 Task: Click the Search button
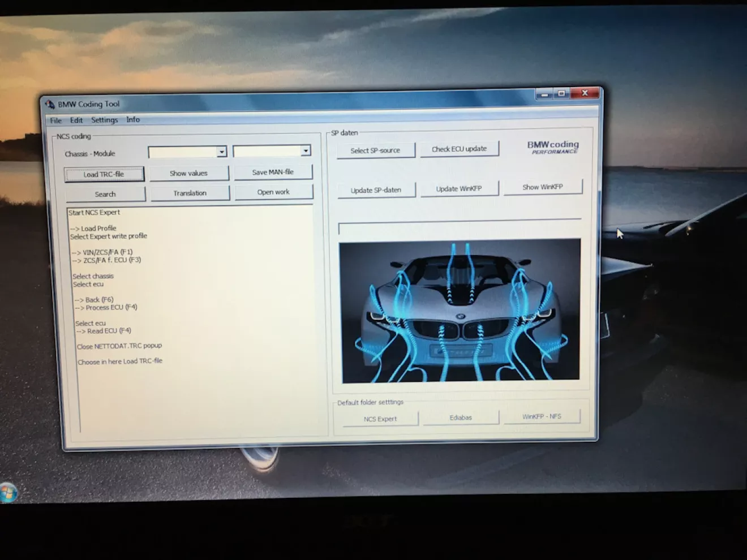pos(105,194)
